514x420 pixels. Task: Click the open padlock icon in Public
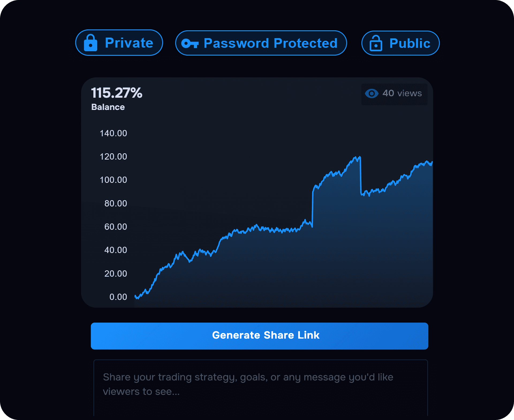[376, 43]
